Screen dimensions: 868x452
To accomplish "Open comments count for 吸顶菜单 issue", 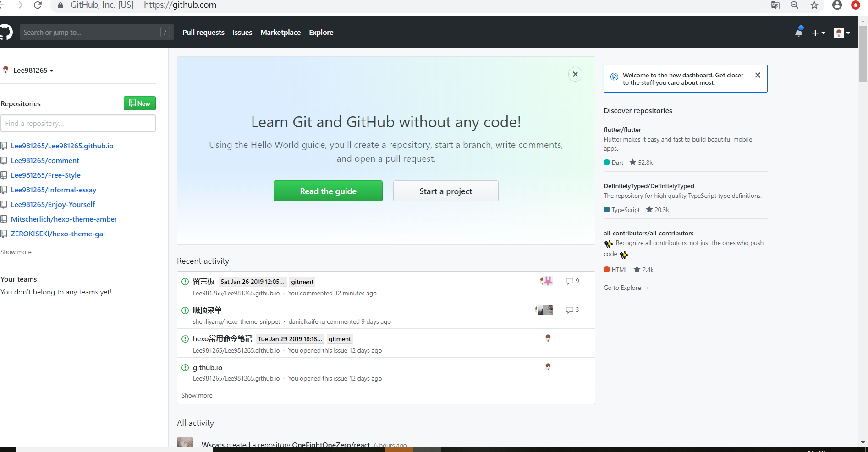I will pos(572,310).
